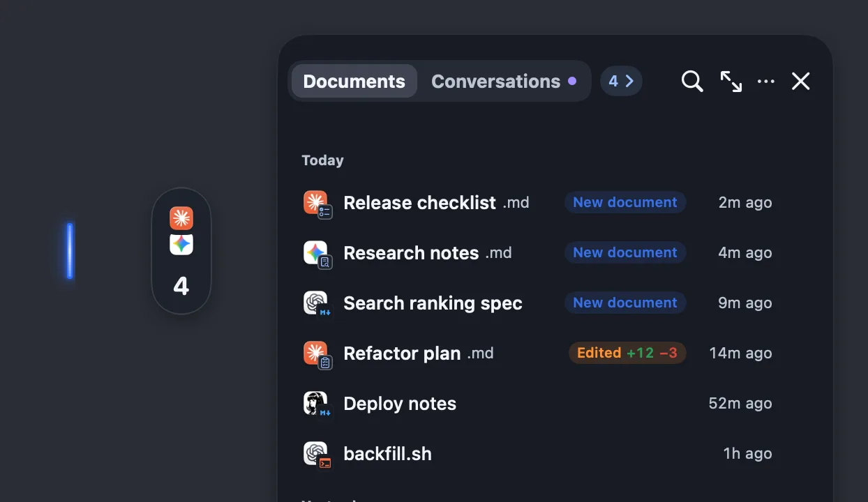The width and height of the screenshot is (868, 502).
Task: Click the Gemini icon in floating pill
Action: (181, 244)
